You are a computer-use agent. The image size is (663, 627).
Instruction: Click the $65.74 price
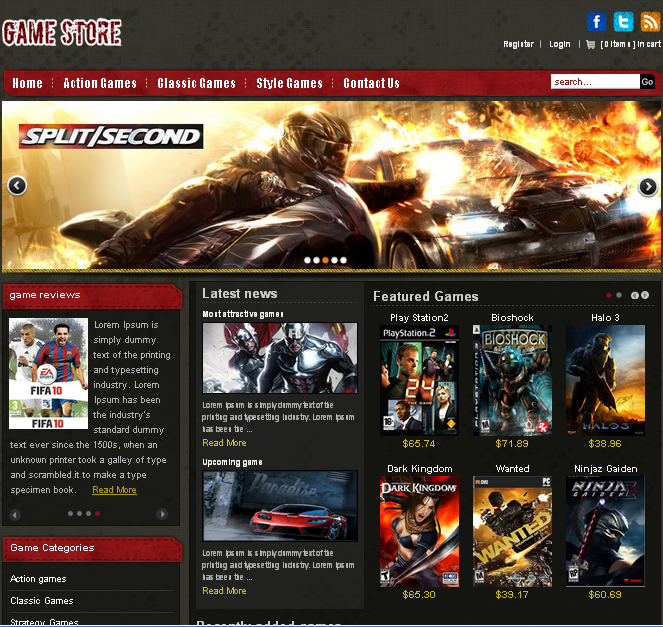pos(419,444)
